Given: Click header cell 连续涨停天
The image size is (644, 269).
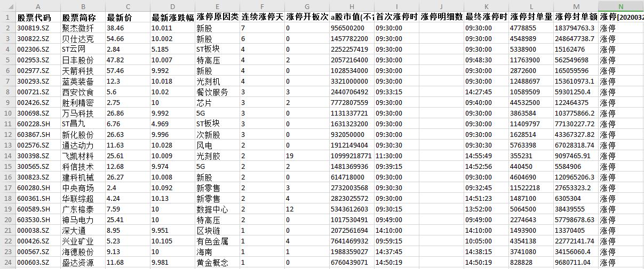Looking at the screenshot, I should 262,17.
